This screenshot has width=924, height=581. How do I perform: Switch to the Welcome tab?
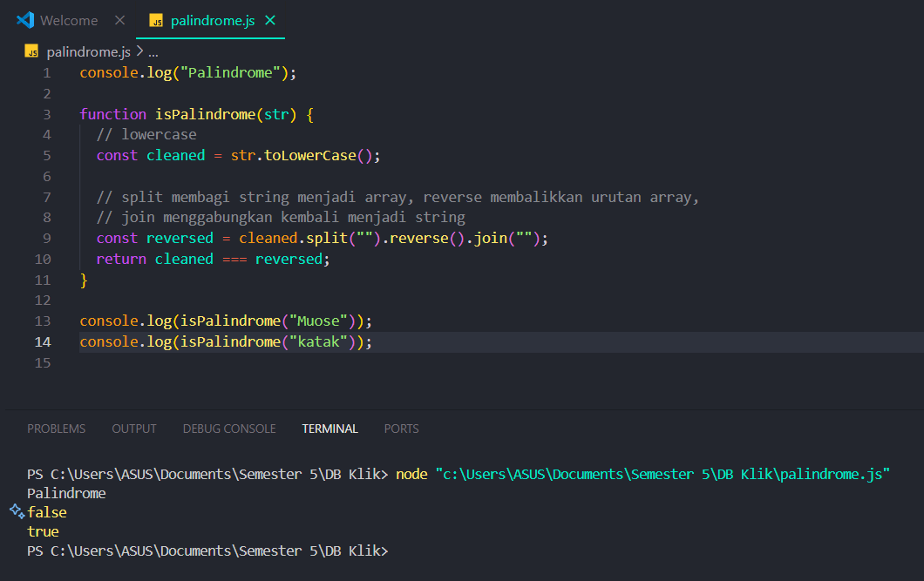[x=69, y=20]
